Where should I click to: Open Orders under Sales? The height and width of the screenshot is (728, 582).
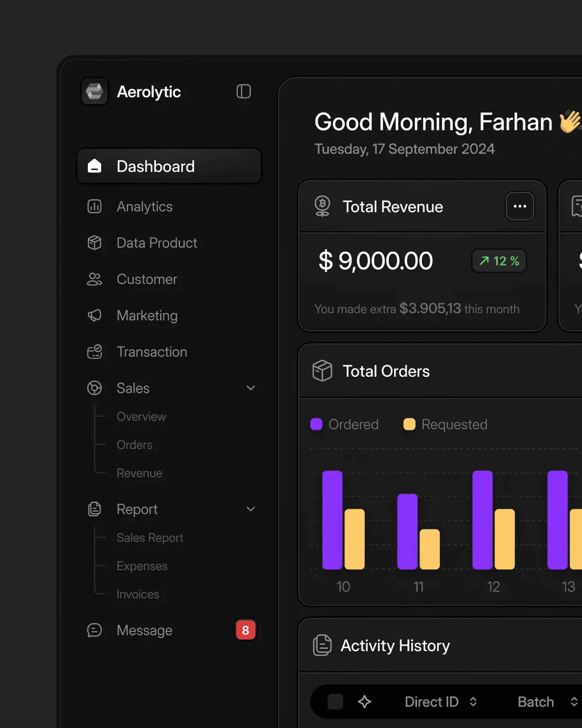tap(134, 445)
